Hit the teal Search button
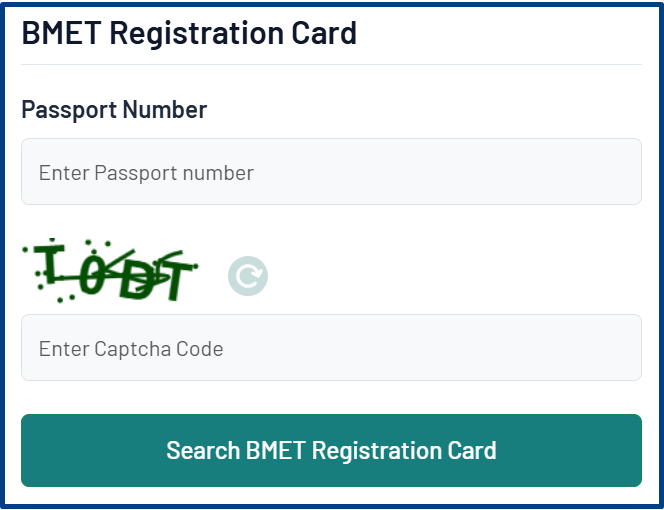Image resolution: width=664 pixels, height=510 pixels. pyautogui.click(x=331, y=450)
